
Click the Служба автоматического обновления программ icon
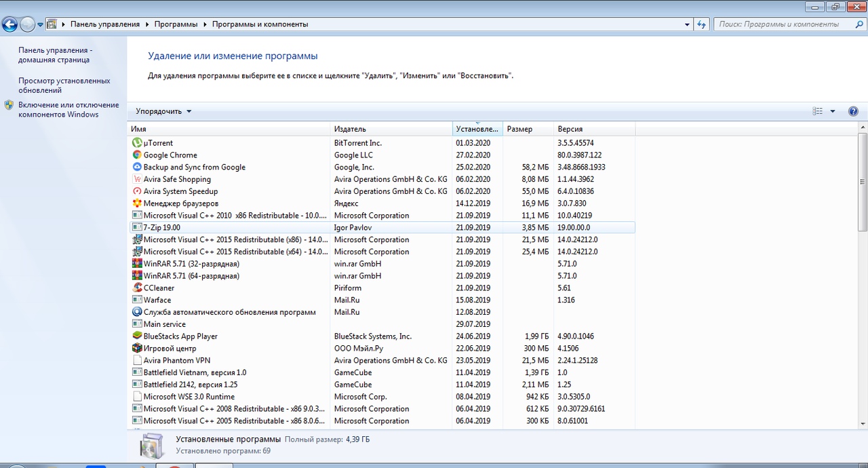137,312
